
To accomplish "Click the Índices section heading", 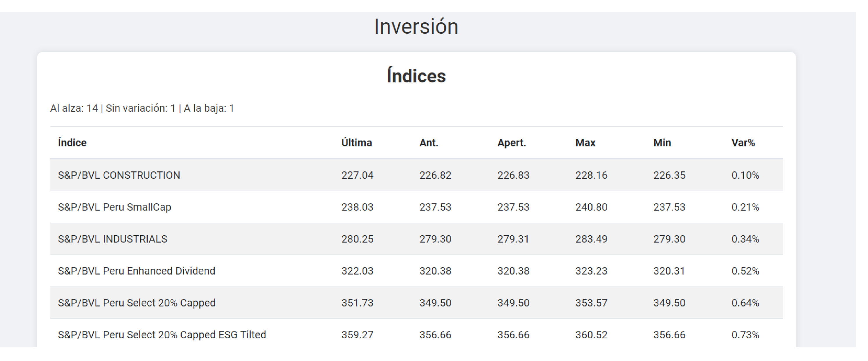I will (416, 76).
